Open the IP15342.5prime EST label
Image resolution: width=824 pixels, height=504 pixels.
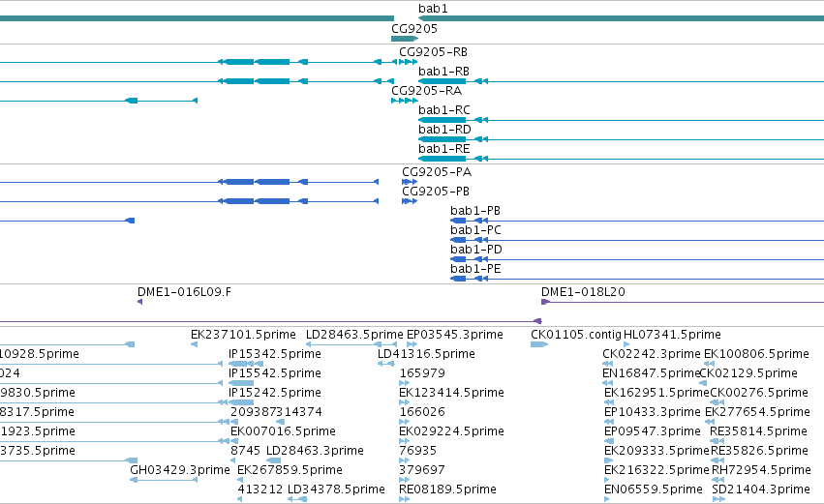click(275, 354)
